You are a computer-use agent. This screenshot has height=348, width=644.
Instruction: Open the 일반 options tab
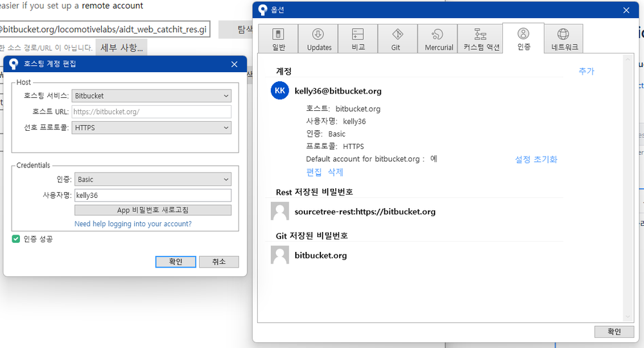click(x=278, y=39)
